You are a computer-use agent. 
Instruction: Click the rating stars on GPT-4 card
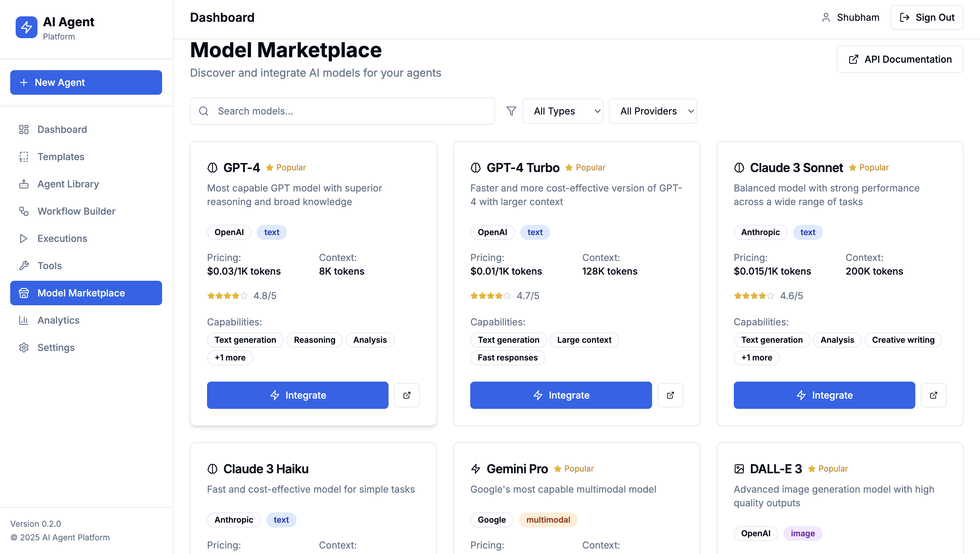[x=227, y=296]
